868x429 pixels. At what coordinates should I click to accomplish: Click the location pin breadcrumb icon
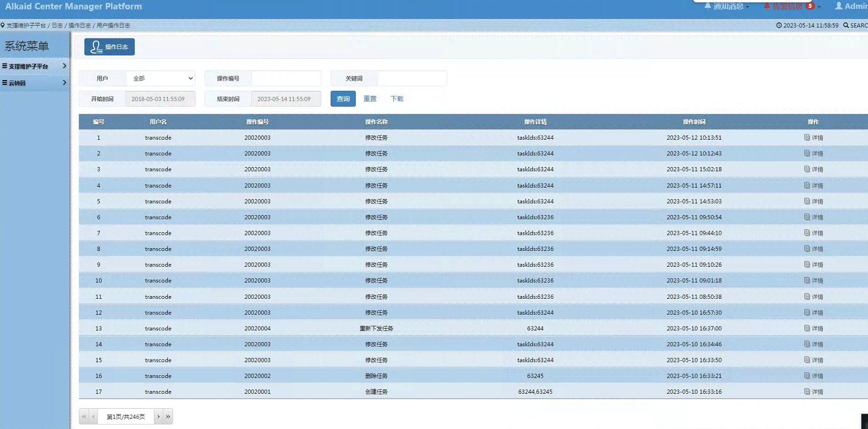tap(3, 25)
